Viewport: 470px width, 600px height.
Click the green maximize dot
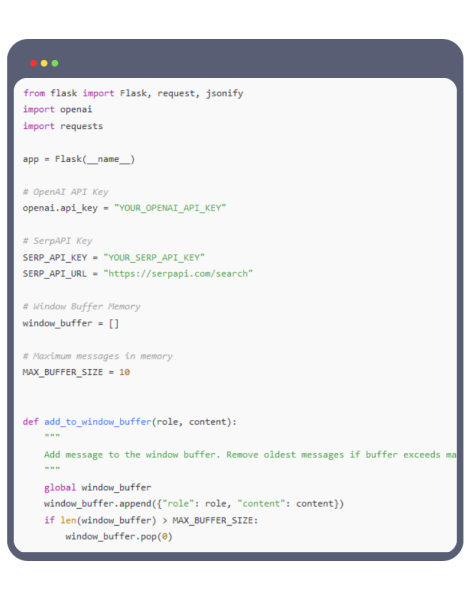pyautogui.click(x=55, y=63)
